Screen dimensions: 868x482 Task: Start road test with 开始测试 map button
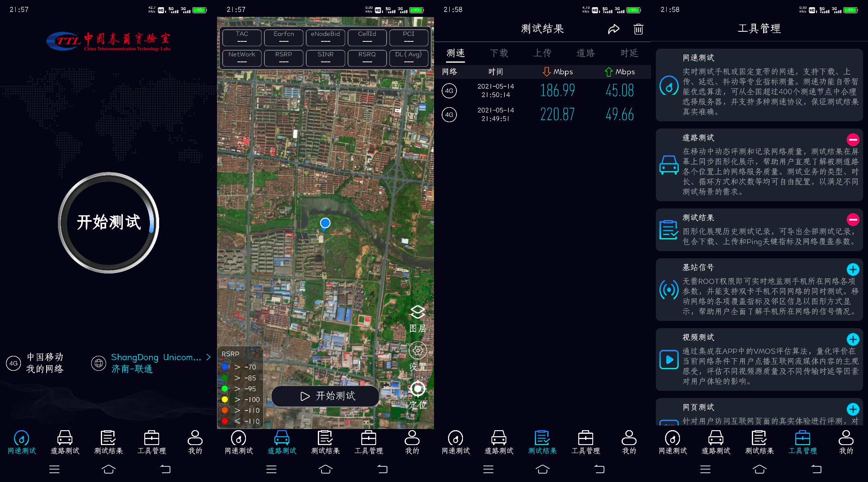(x=325, y=396)
